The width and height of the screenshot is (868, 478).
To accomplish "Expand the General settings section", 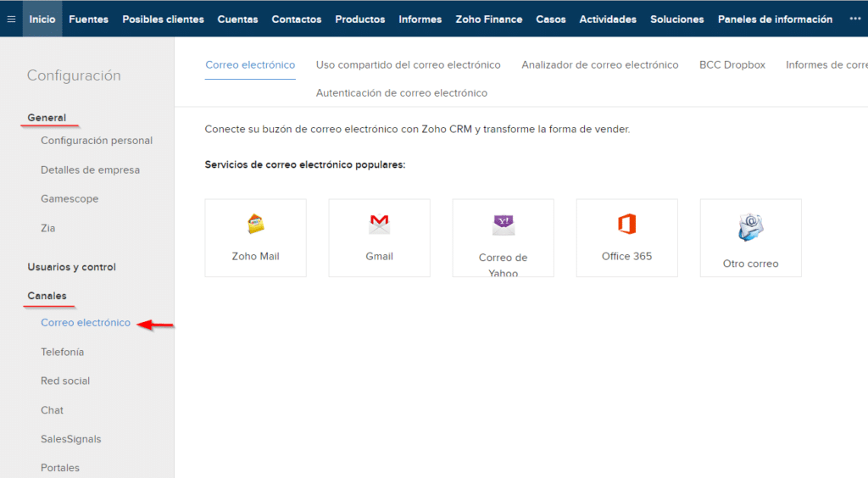I will pyautogui.click(x=47, y=117).
